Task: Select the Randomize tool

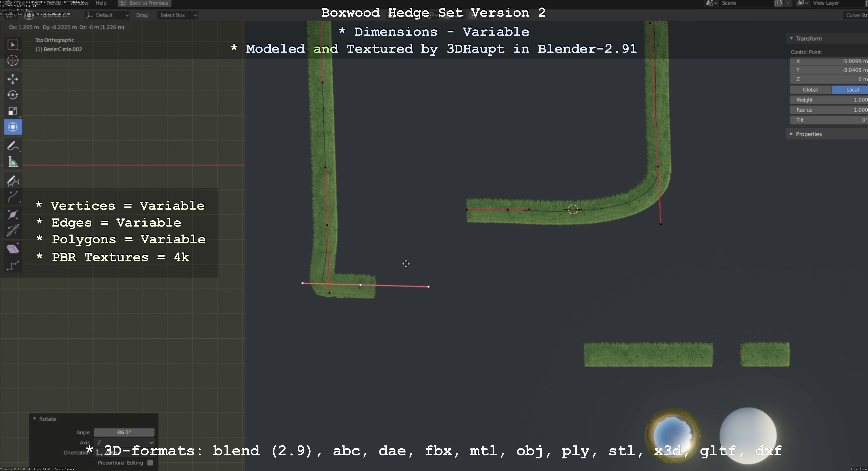Action: click(x=13, y=266)
